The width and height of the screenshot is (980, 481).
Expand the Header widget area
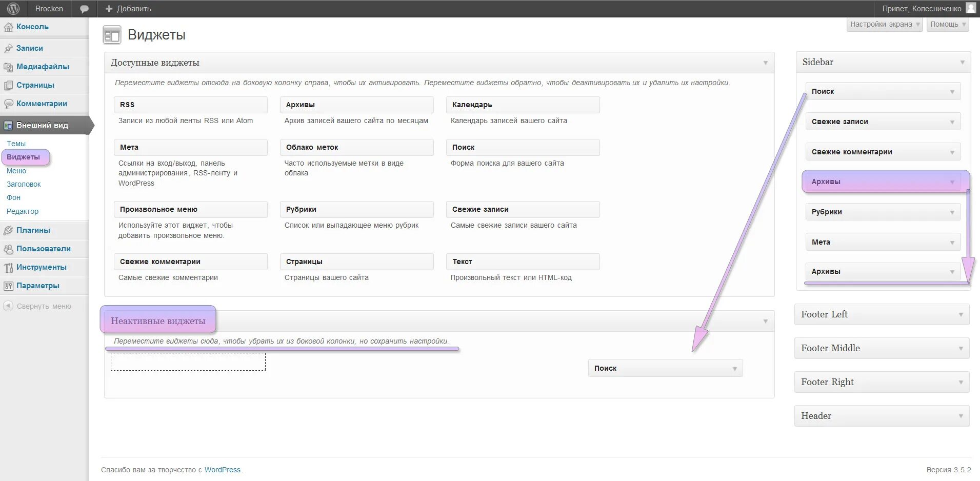(x=961, y=416)
